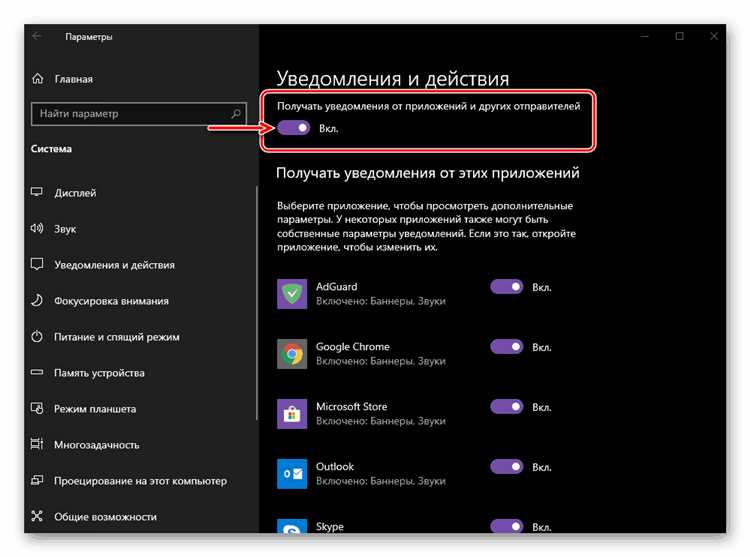The height and width of the screenshot is (557, 750).
Task: Click the back arrow in Параметры window
Action: [x=37, y=37]
